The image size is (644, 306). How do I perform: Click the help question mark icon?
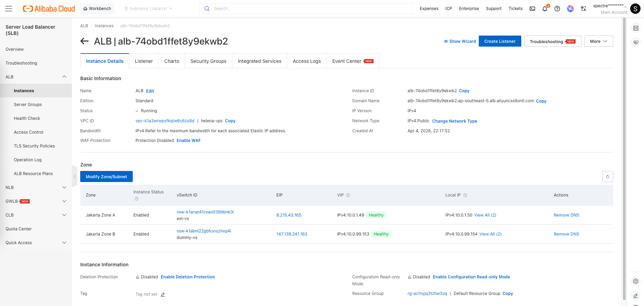pyautogui.click(x=557, y=9)
